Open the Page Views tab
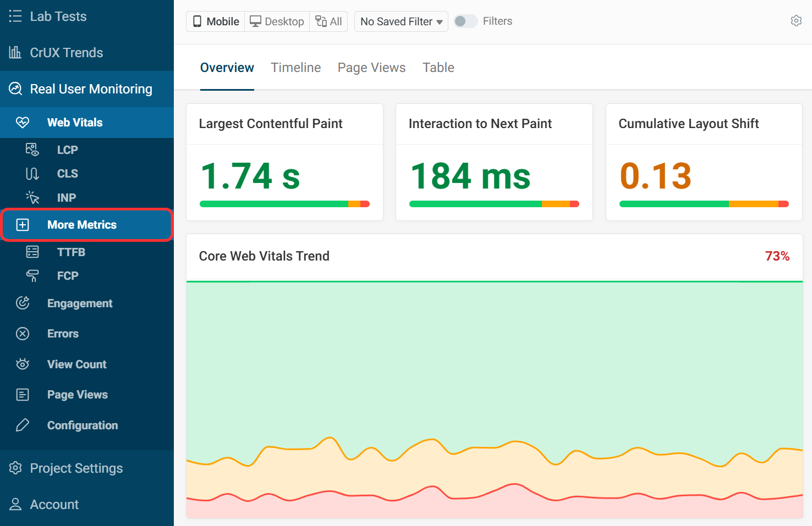812x526 pixels. [x=371, y=67]
